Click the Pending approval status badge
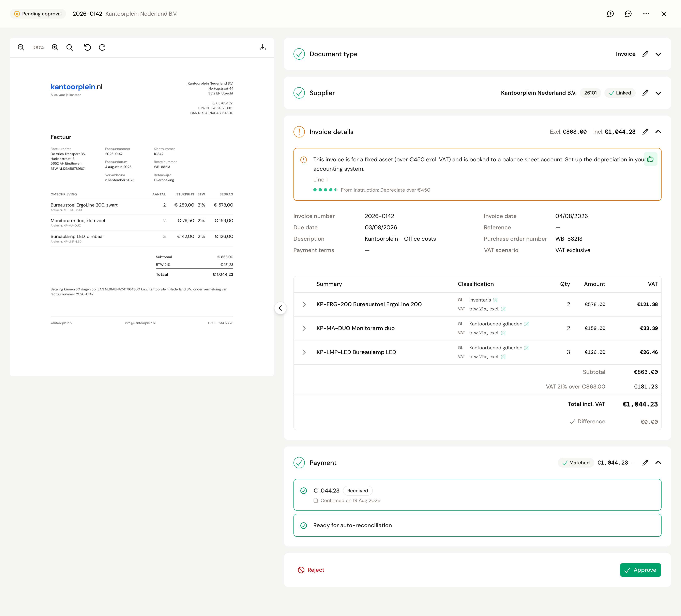Image resolution: width=681 pixels, height=616 pixels. (x=38, y=14)
